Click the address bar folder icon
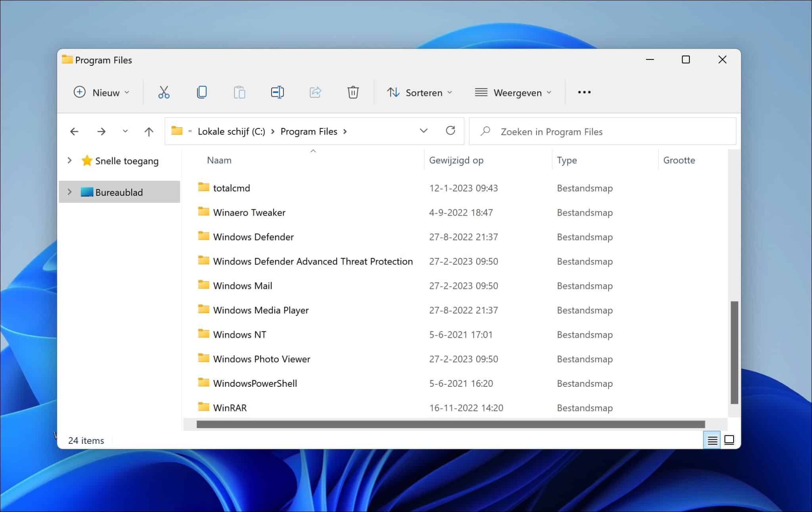This screenshot has width=812, height=512. (x=177, y=130)
